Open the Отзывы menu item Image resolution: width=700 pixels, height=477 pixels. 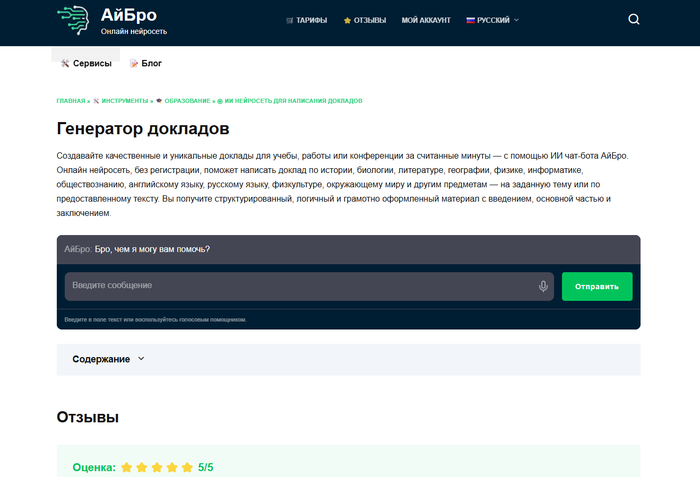(x=365, y=20)
